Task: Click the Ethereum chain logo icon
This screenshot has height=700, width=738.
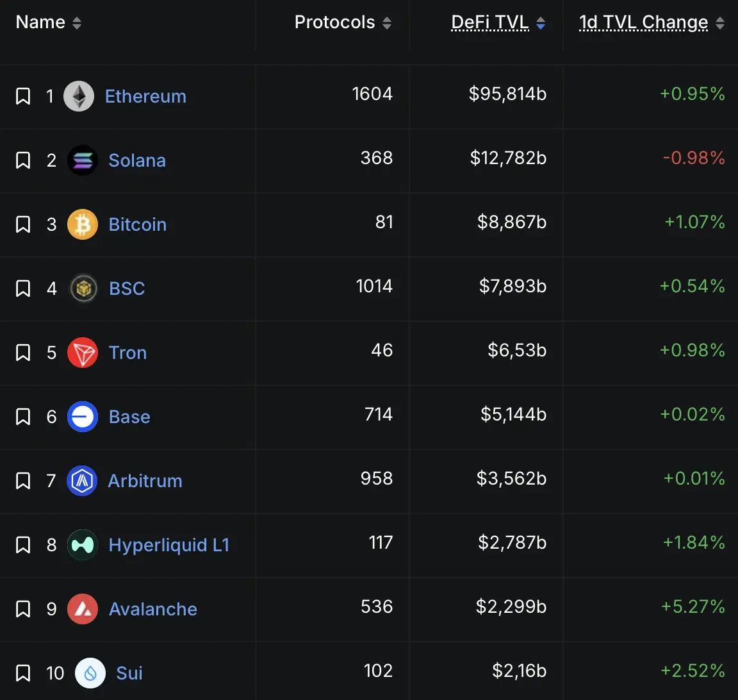Action: click(x=79, y=96)
